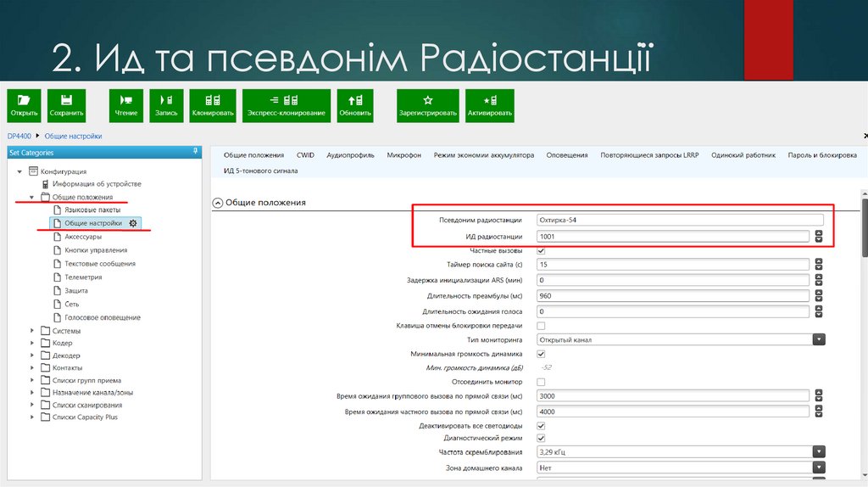Open Защита in the tree
Screen dimensions: 868x487
tap(75, 290)
